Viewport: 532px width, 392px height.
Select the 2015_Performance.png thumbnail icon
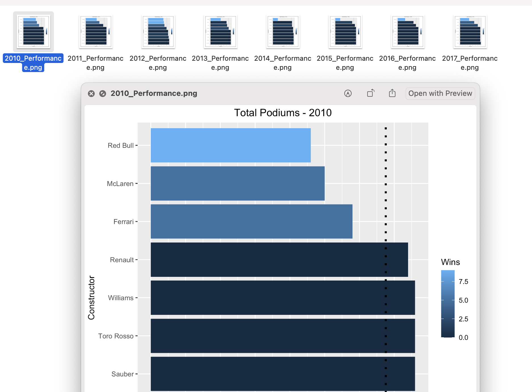click(x=345, y=31)
